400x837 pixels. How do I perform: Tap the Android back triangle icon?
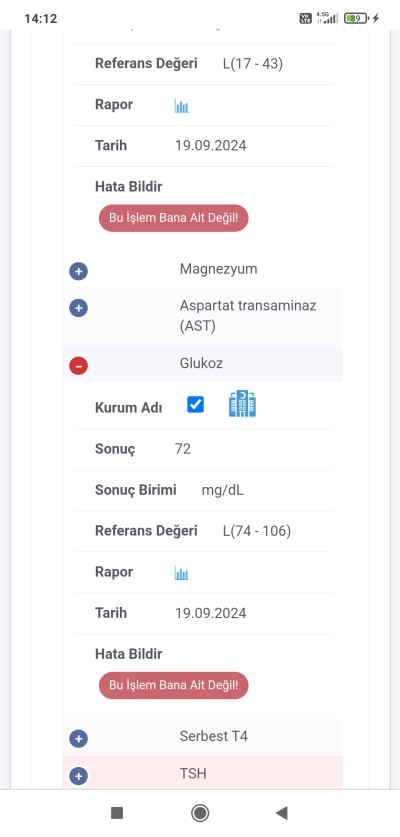point(281,813)
